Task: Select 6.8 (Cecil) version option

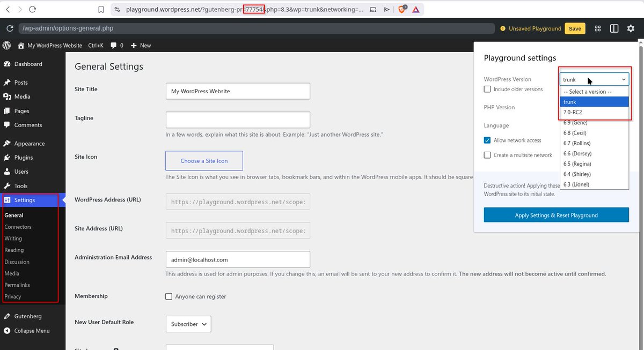Action: pos(595,133)
